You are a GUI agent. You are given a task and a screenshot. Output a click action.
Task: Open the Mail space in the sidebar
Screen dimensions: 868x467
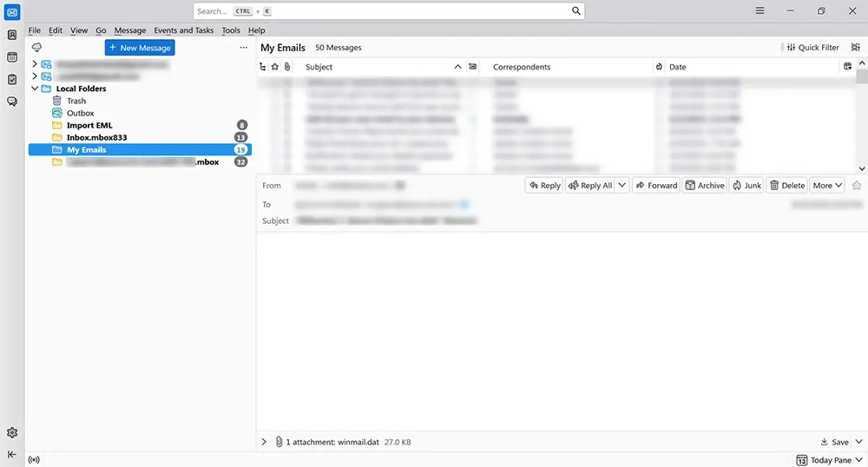pyautogui.click(x=12, y=12)
